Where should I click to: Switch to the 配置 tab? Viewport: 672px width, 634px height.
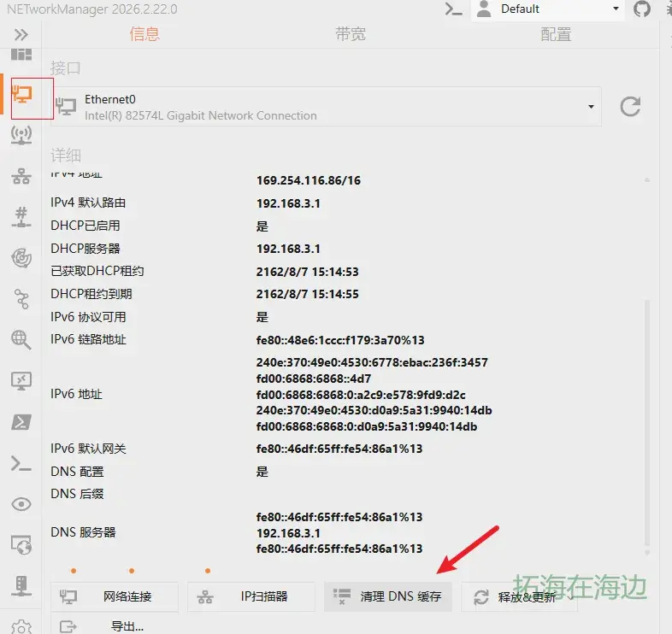[556, 34]
